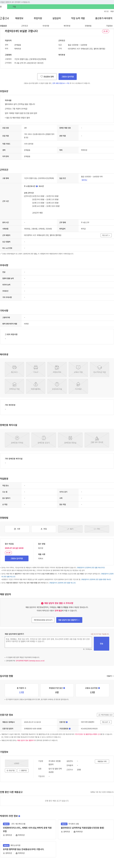Click the 기숙사 welfare icon

(x=36, y=369)
